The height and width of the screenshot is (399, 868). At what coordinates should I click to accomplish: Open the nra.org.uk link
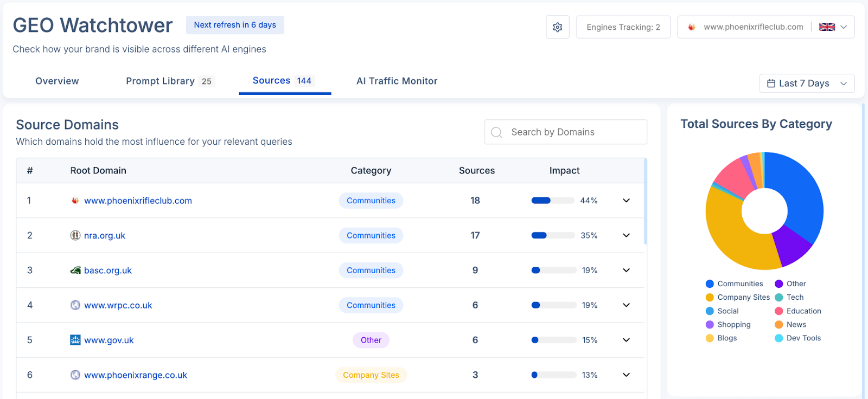pos(105,235)
